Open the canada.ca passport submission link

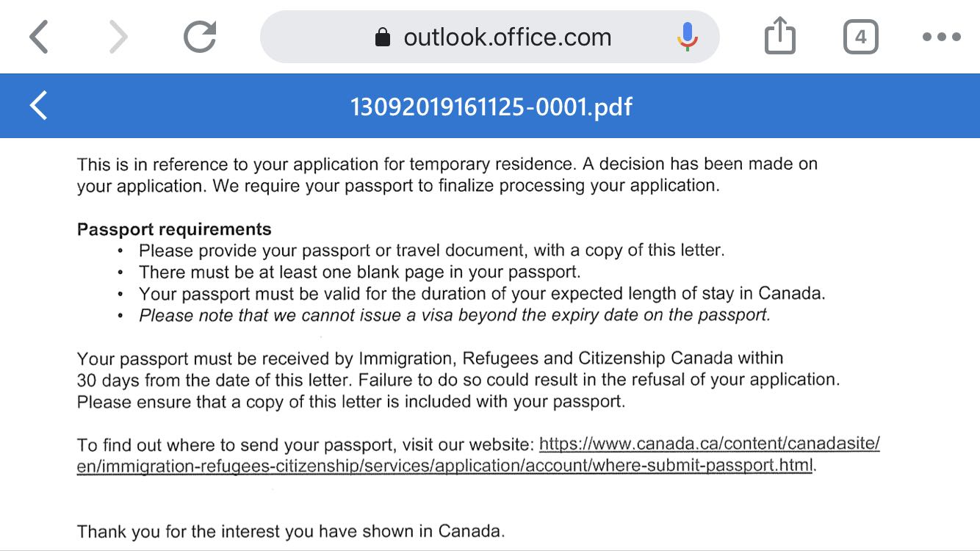pyautogui.click(x=709, y=444)
